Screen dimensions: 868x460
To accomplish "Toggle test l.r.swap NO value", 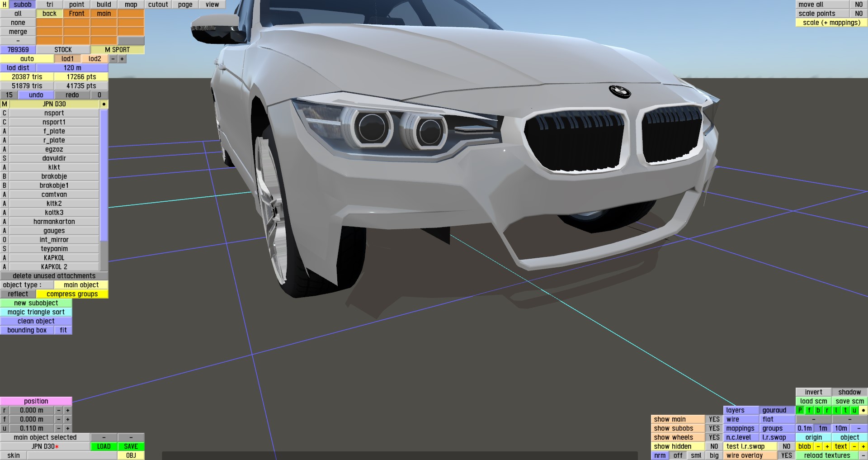I will click(x=787, y=446).
